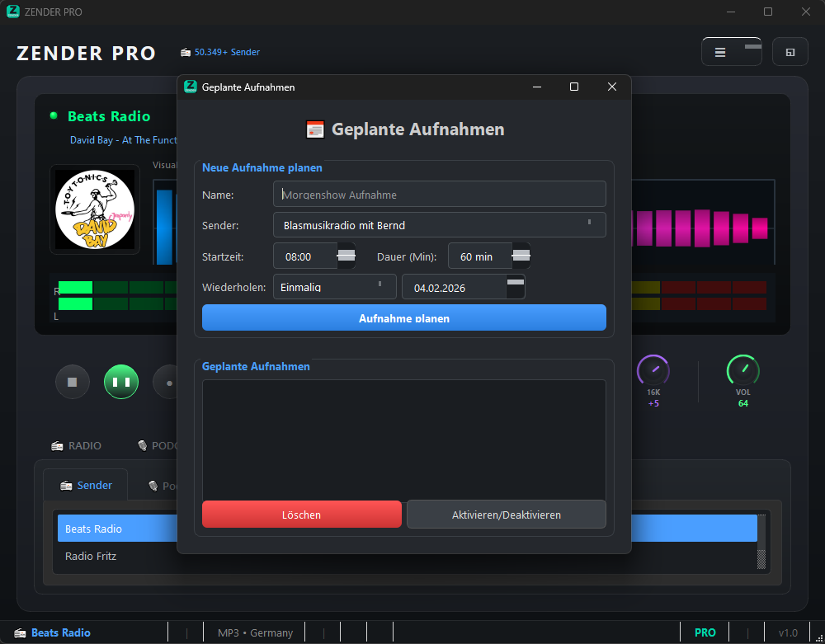Click the 16K equalizer knob
Image resolution: width=825 pixels, height=644 pixels.
653,369
